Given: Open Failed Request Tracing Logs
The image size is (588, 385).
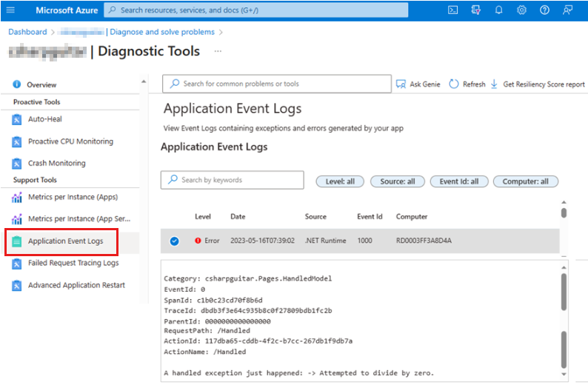Looking at the screenshot, I should (73, 263).
